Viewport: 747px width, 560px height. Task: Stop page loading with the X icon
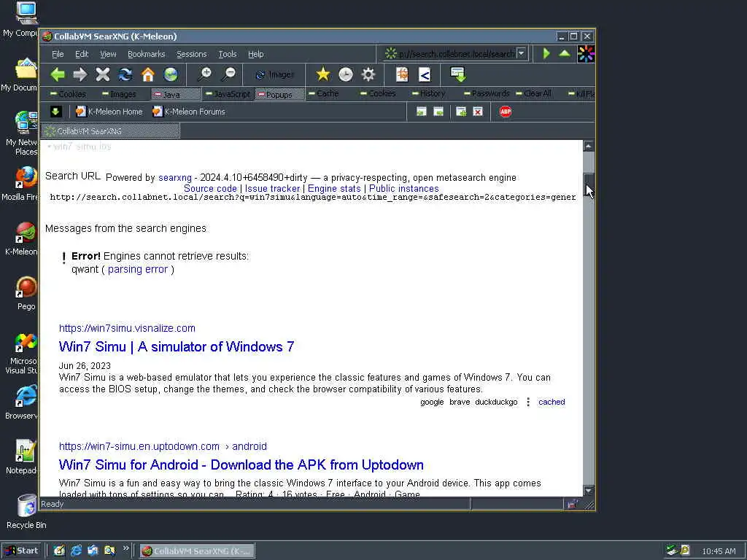point(102,74)
